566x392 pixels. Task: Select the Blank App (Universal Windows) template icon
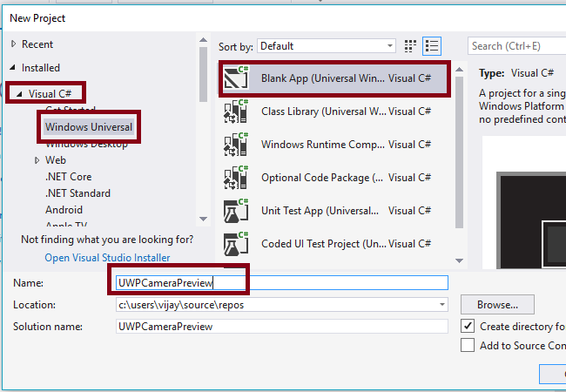point(236,78)
